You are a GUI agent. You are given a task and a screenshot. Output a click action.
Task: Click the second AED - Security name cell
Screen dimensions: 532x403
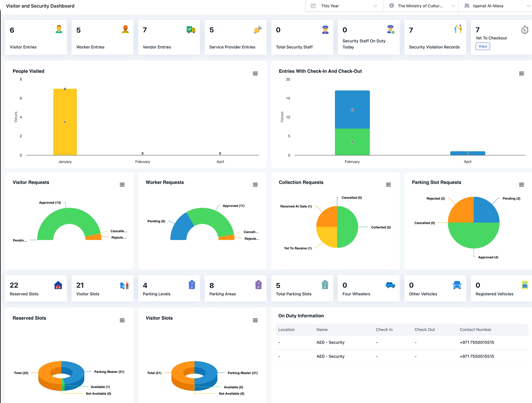[330, 356]
